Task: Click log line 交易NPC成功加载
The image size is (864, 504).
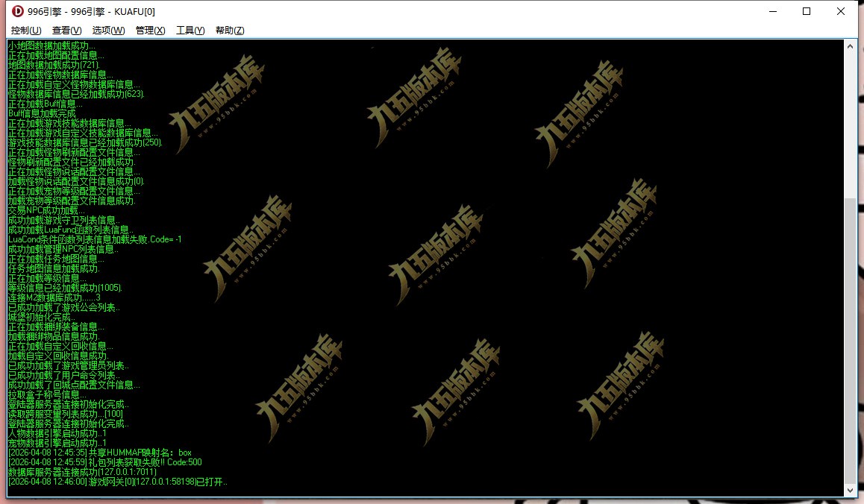Action: pos(46,210)
